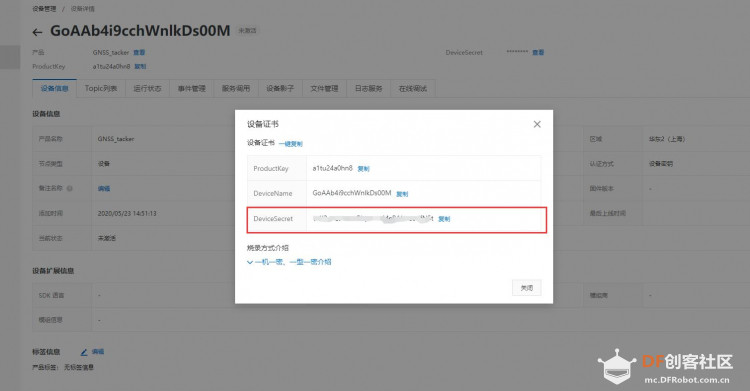Click 查看 next to product GNSS_tacker
Screen dimensions: 750x391
(x=139, y=52)
